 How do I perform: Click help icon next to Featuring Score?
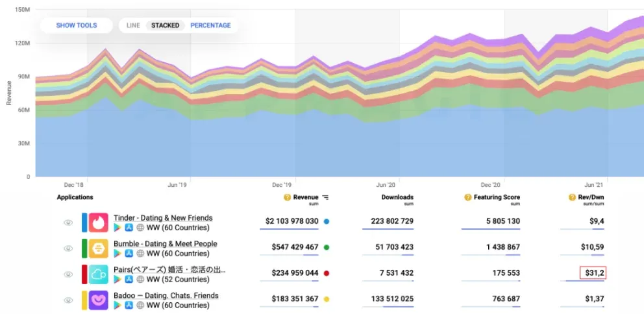468,197
